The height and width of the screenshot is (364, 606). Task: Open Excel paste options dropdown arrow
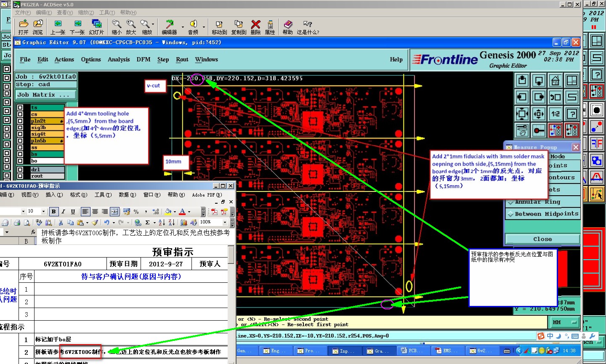point(87,223)
